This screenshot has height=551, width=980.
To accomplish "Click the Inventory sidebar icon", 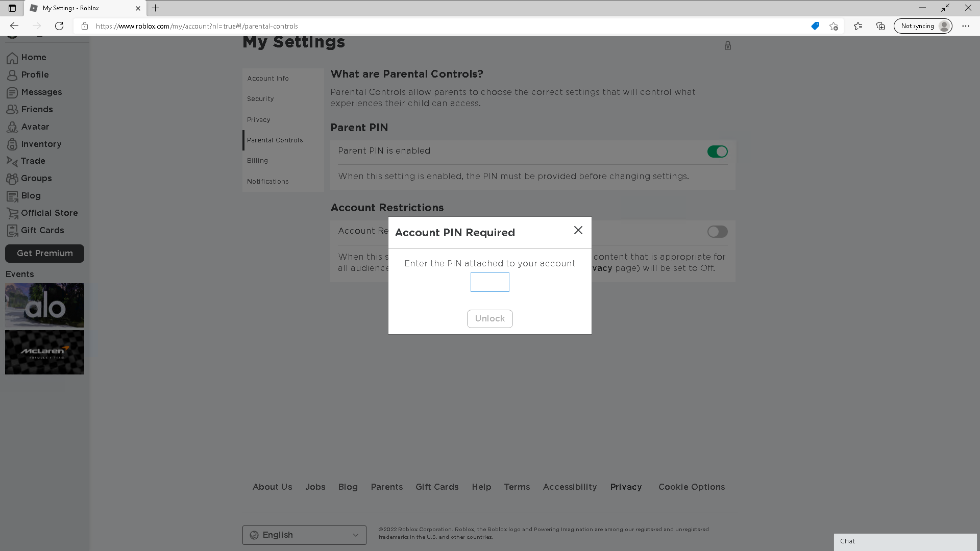I will tap(12, 144).
